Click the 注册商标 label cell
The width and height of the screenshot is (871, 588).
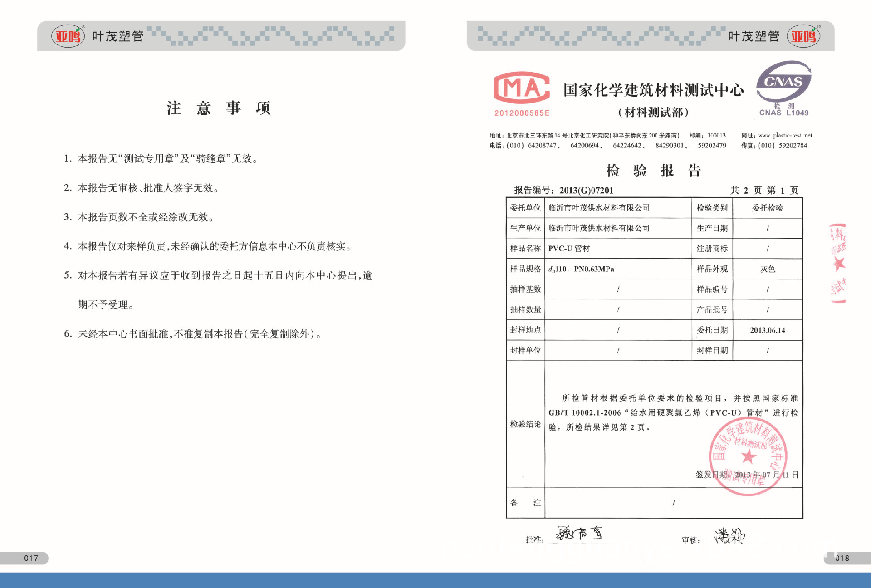click(712, 249)
